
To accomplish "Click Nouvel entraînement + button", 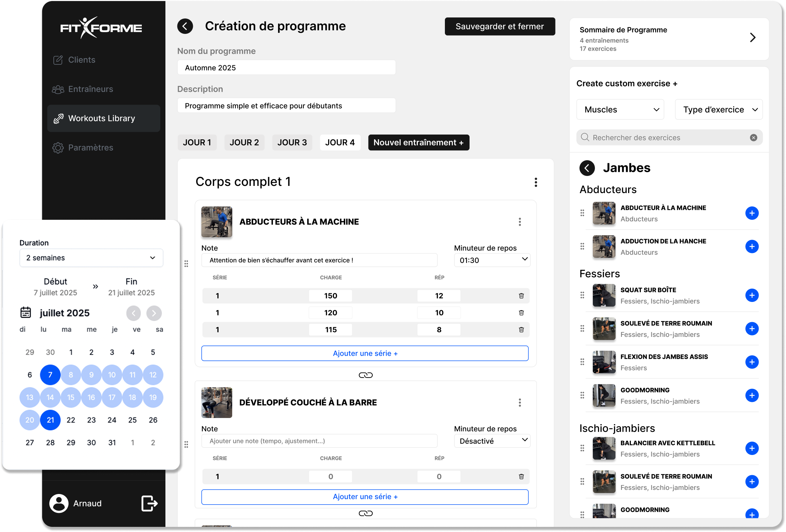I will pyautogui.click(x=419, y=142).
